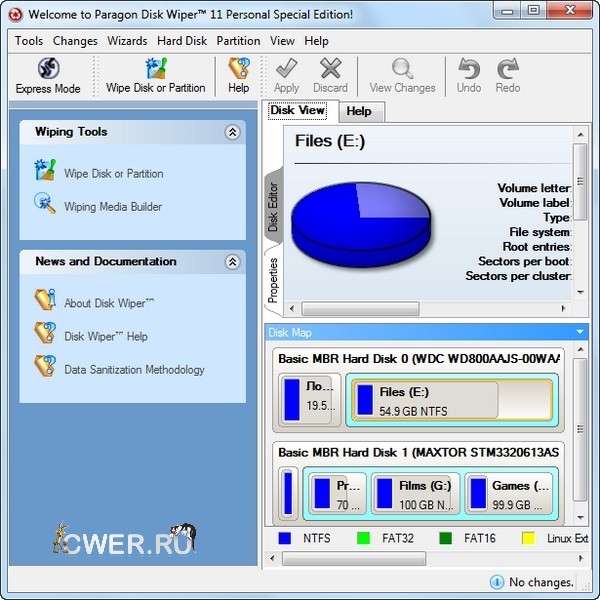This screenshot has width=600, height=600.
Task: Open the Data Sanitization Methodology link
Action: [134, 370]
